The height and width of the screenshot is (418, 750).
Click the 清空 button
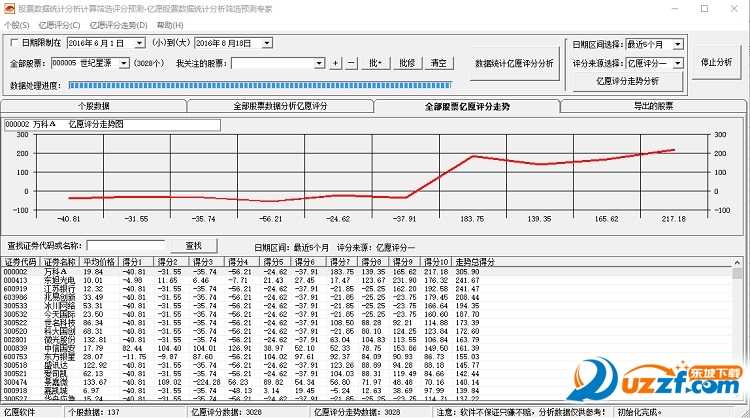[x=439, y=63]
